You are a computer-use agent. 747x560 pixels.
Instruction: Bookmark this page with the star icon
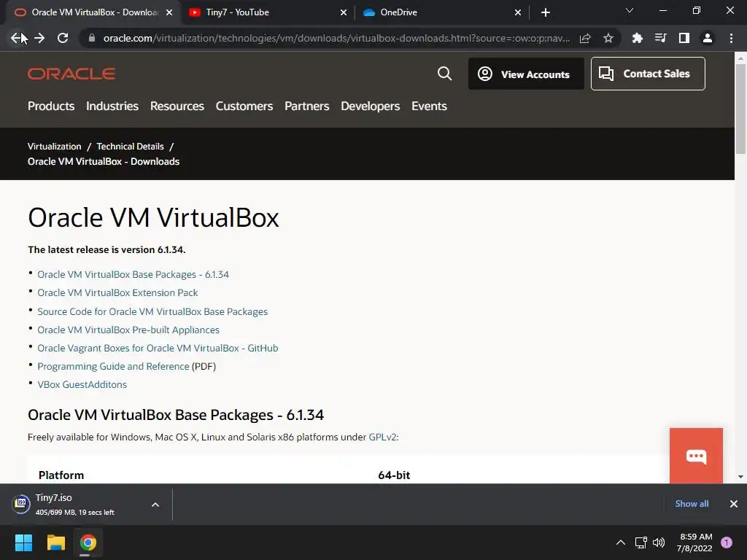click(608, 38)
